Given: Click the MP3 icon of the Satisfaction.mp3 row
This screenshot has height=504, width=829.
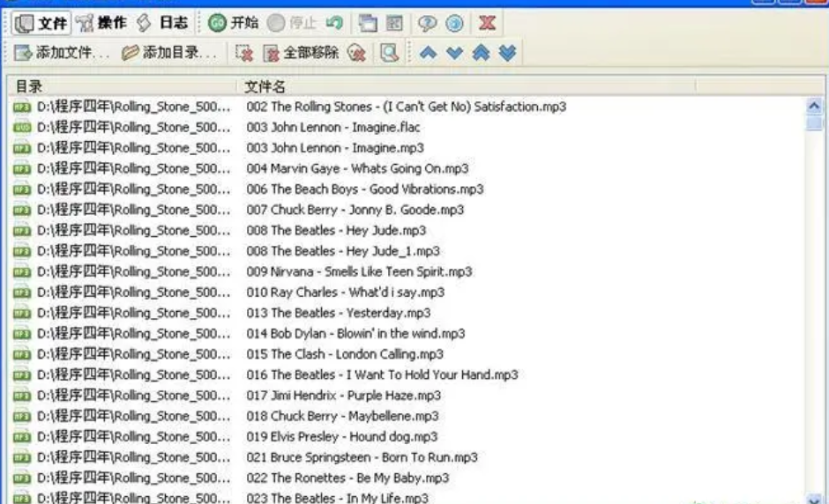Looking at the screenshot, I should pos(22,107).
